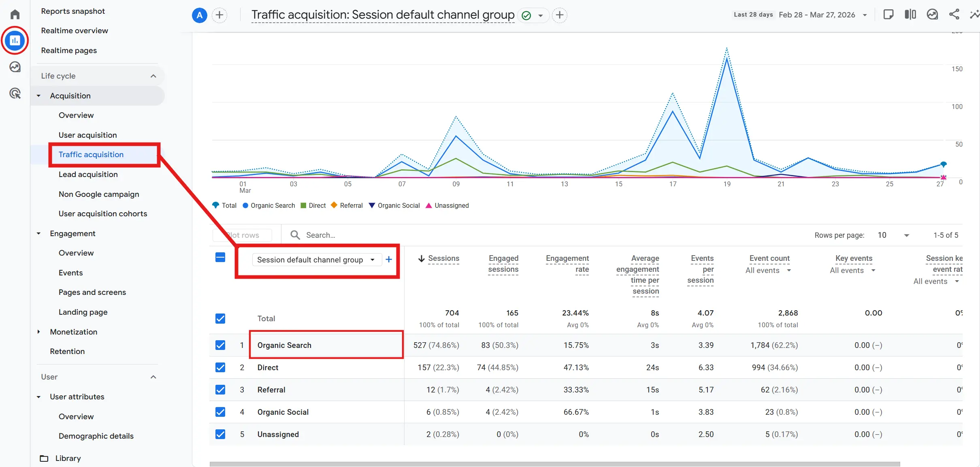Click the Referral legend orange diamond
The image size is (980, 467).
click(334, 205)
